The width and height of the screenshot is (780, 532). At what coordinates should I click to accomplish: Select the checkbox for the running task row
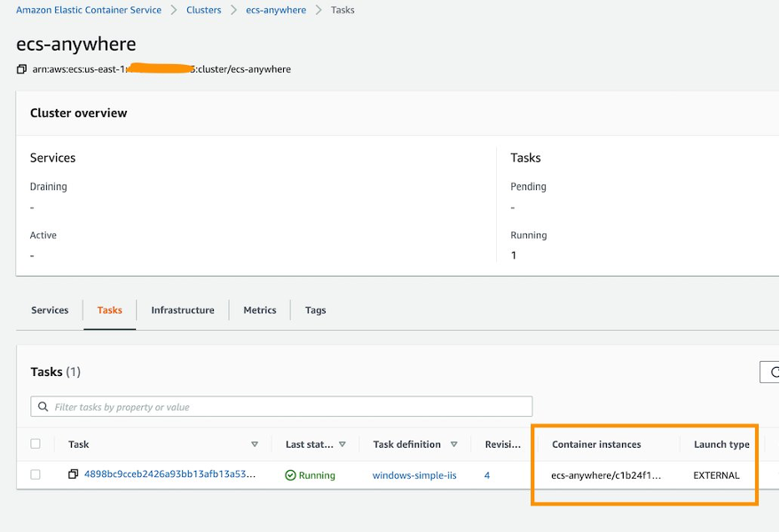35,474
